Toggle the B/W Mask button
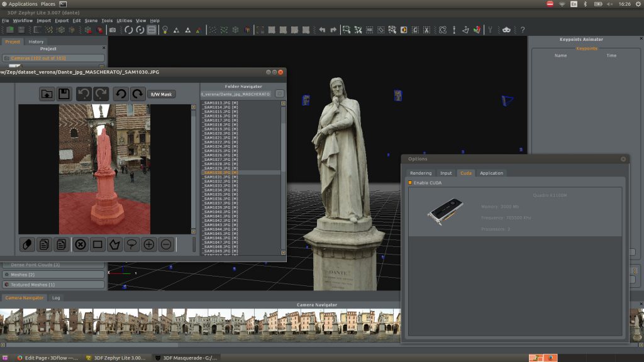The image size is (644, 362). coord(162,94)
